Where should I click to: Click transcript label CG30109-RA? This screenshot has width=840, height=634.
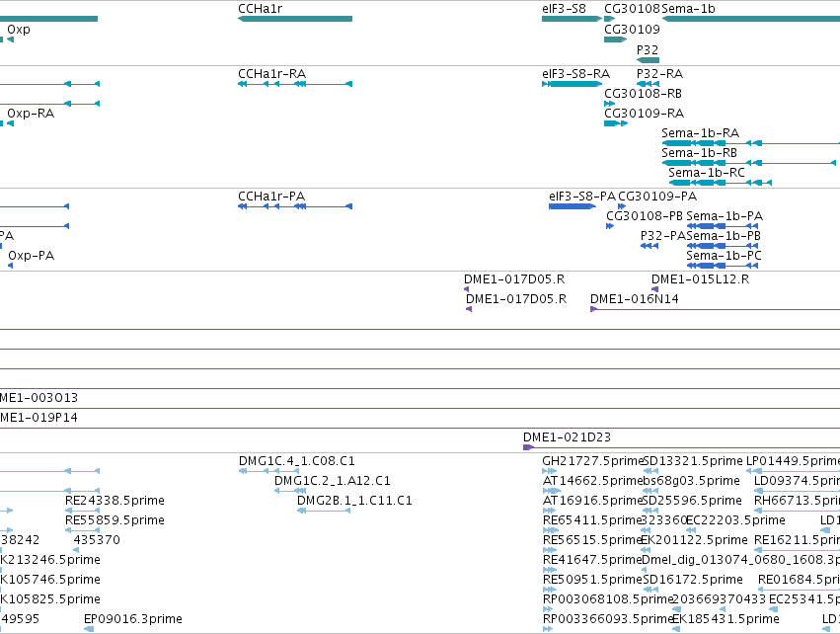(x=644, y=114)
